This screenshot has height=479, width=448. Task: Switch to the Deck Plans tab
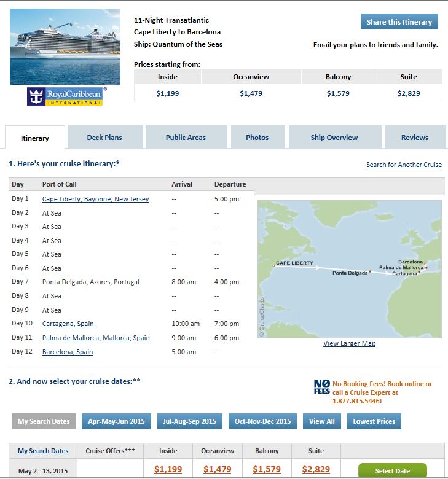[x=104, y=138]
